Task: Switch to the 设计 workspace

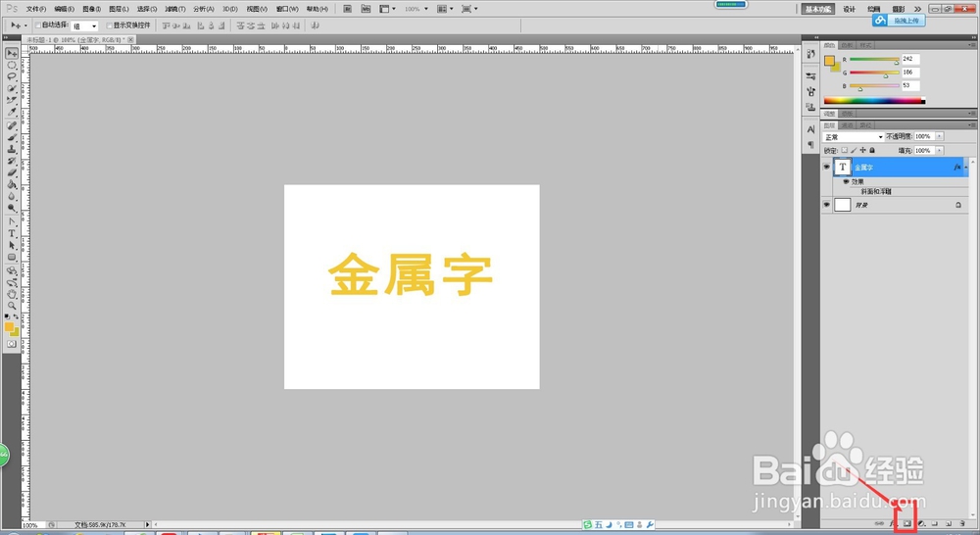Action: point(849,9)
